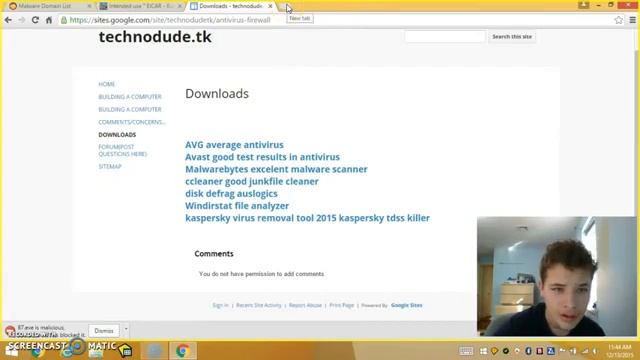This screenshot has height=360, width=640.
Task: Open the network signal tray icon
Action: coord(585,351)
